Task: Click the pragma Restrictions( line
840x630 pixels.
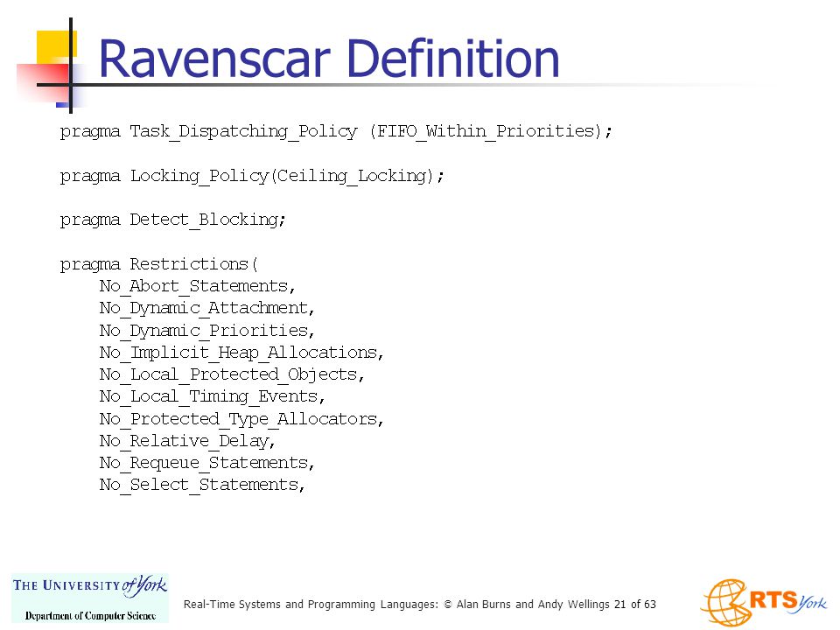Action: (x=158, y=264)
